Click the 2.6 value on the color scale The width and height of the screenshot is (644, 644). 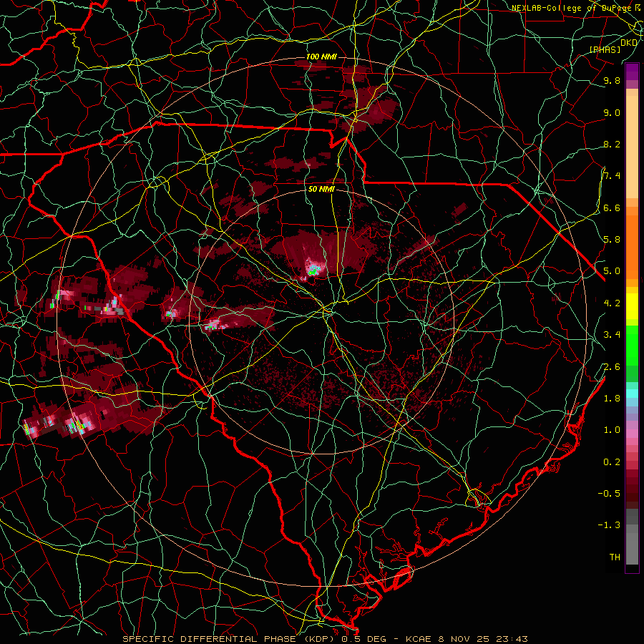[x=612, y=367]
